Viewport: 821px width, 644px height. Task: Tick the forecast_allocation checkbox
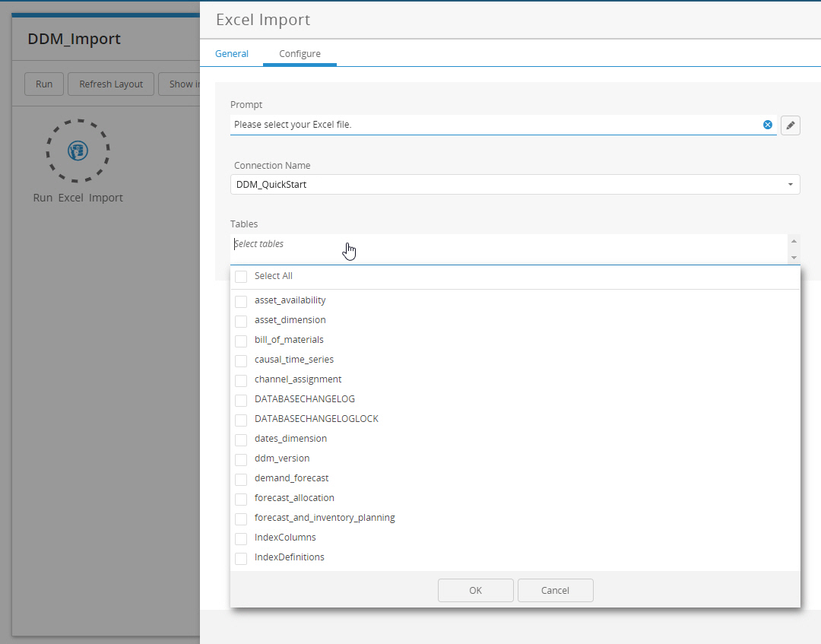[241, 499]
